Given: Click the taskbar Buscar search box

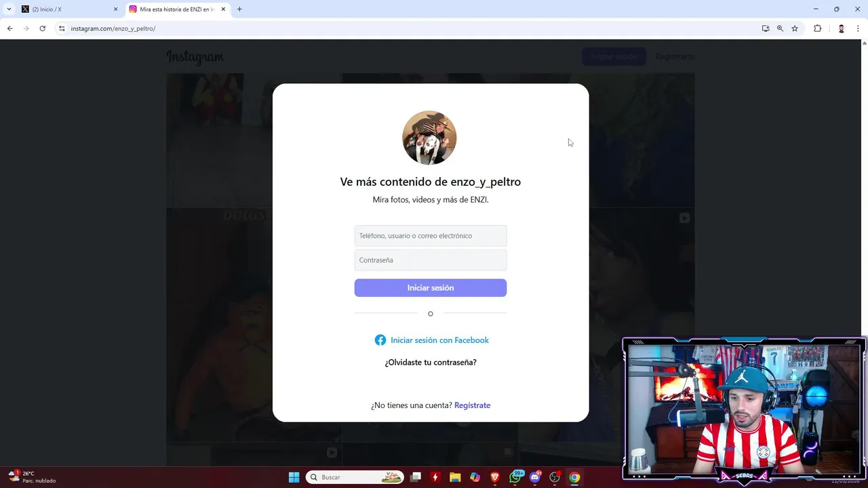Looking at the screenshot, I should [355, 477].
